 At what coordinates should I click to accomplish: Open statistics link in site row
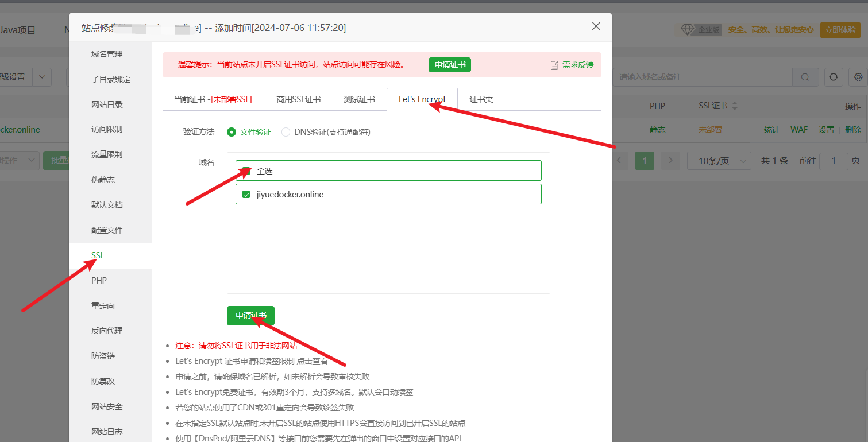(771, 130)
